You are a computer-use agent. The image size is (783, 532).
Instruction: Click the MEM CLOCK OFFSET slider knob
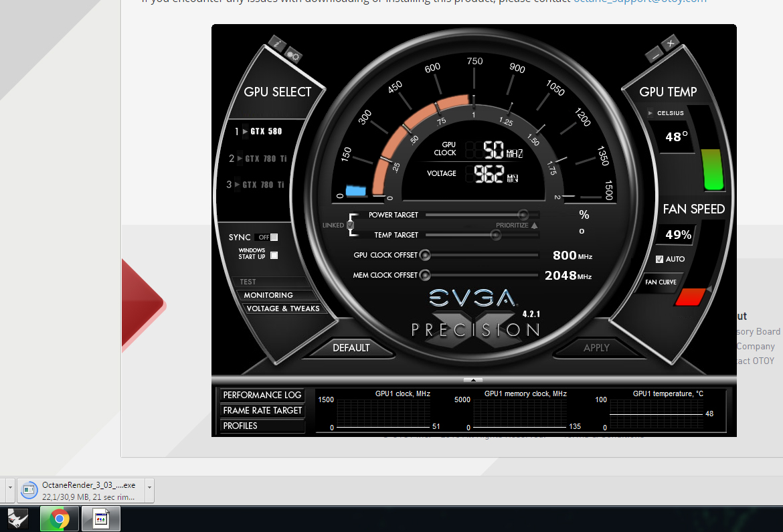425,275
